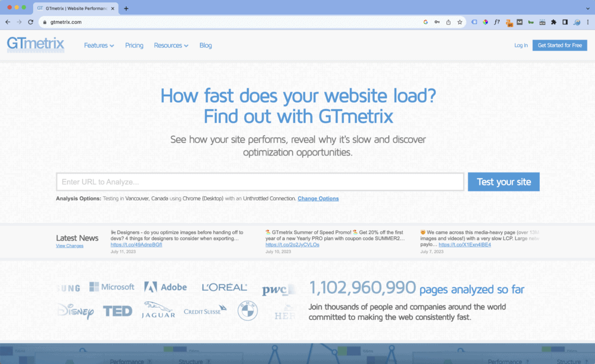Open a new browser tab

(x=126, y=8)
